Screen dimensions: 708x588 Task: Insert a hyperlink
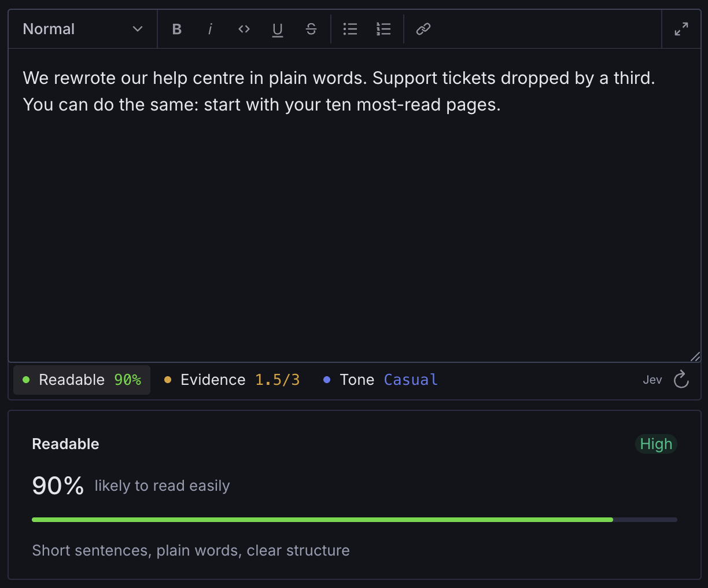(x=423, y=29)
